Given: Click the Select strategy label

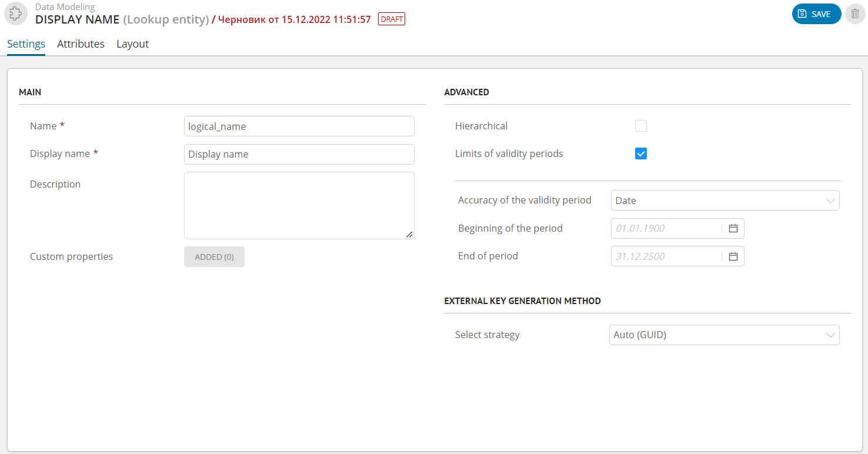Looking at the screenshot, I should pos(488,335).
